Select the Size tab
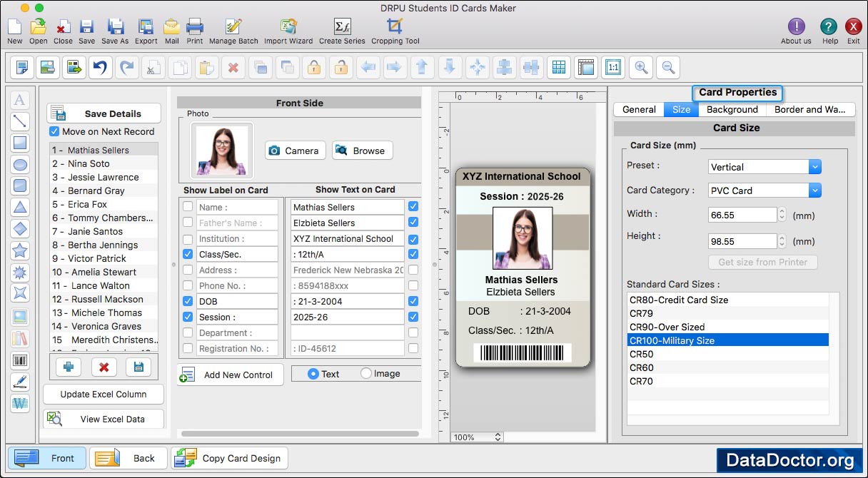This screenshot has width=868, height=478. coord(682,109)
